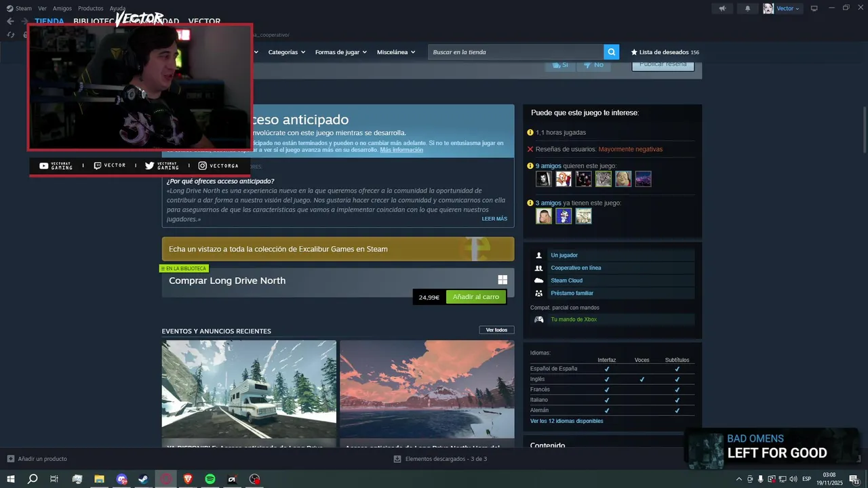Click the 24,99€ price label
Image resolution: width=868 pixels, height=488 pixels.
(x=429, y=298)
